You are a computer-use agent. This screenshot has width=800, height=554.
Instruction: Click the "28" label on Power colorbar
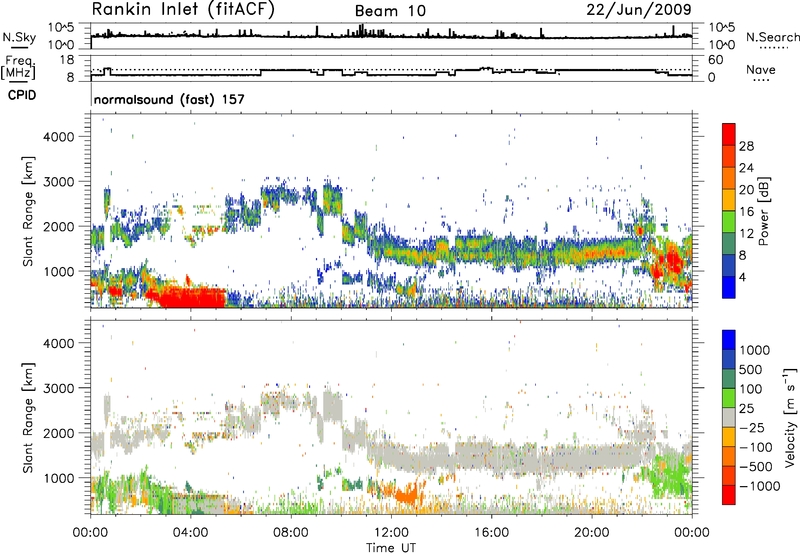[x=746, y=146]
